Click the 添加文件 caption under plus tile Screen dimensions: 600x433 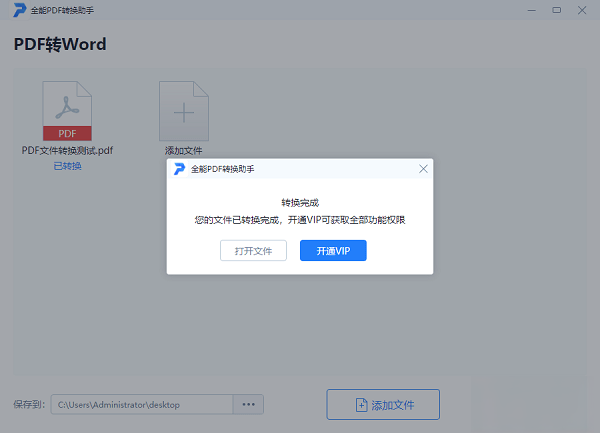[x=184, y=150]
